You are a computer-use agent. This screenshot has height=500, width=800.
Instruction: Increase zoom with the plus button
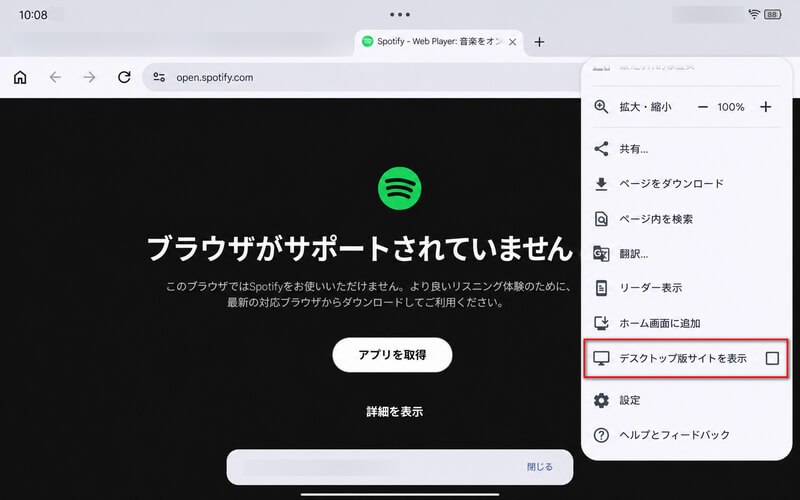click(x=765, y=107)
